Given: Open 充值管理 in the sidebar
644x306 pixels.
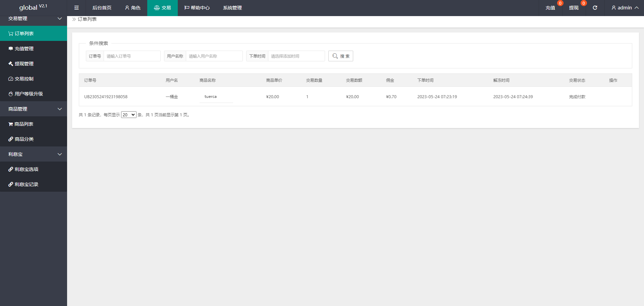Looking at the screenshot, I should 24,49.
